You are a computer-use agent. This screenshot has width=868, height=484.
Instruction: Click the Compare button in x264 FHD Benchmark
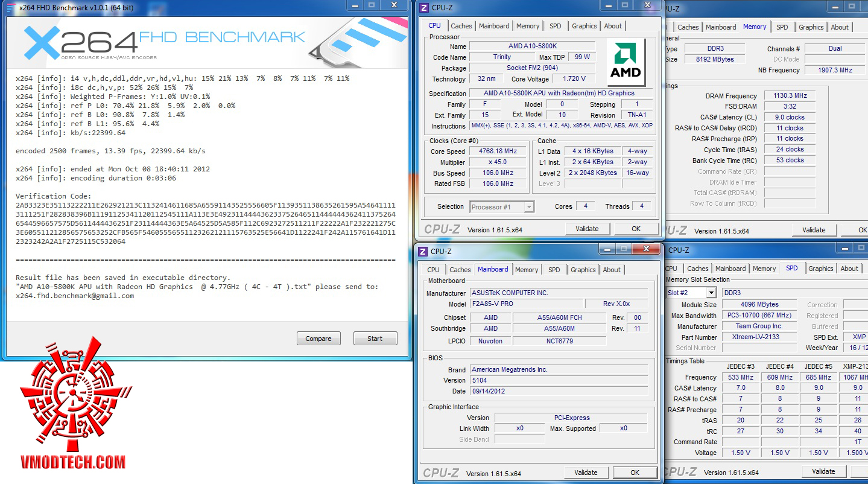pyautogui.click(x=318, y=339)
